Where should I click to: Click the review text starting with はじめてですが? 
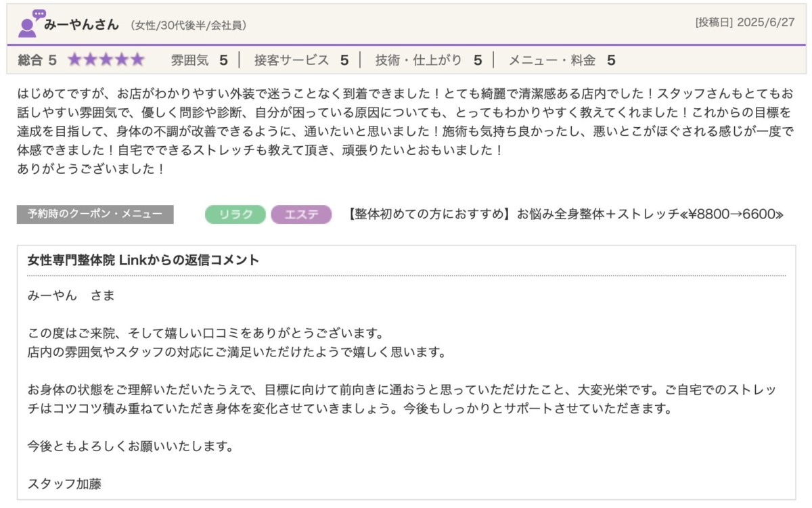[x=405, y=131]
